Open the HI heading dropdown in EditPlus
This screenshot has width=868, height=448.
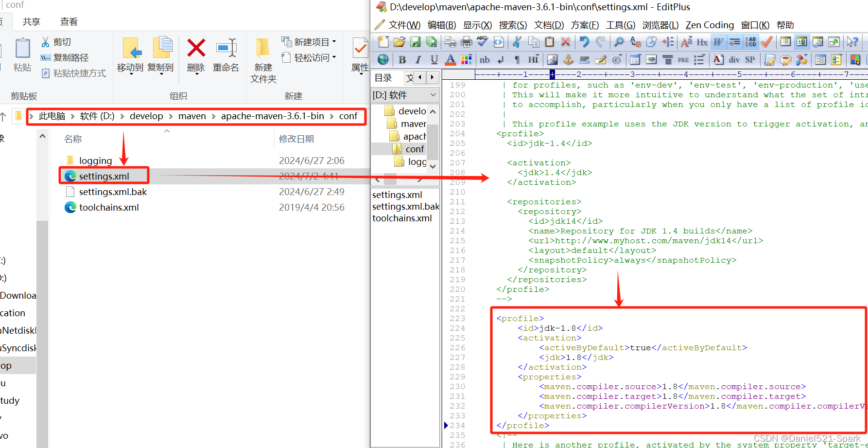tap(533, 60)
